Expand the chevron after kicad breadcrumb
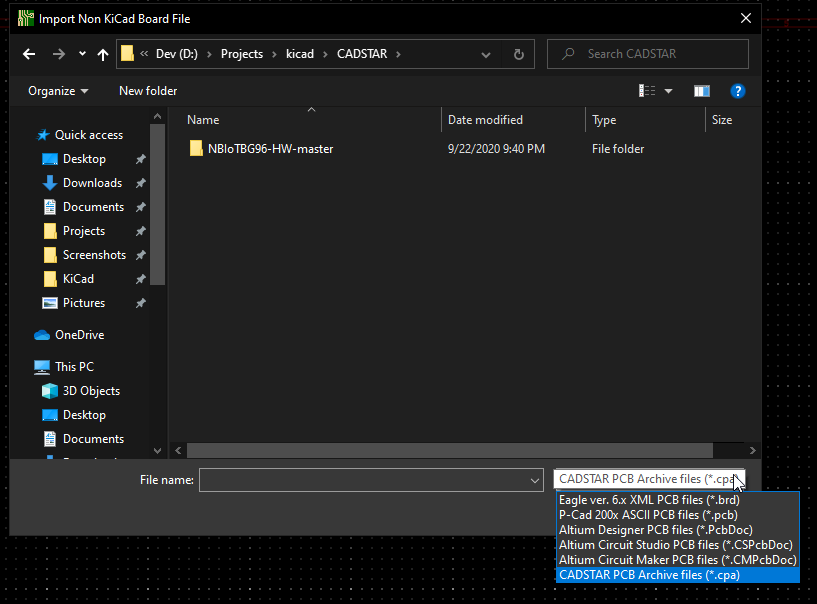 tap(325, 54)
